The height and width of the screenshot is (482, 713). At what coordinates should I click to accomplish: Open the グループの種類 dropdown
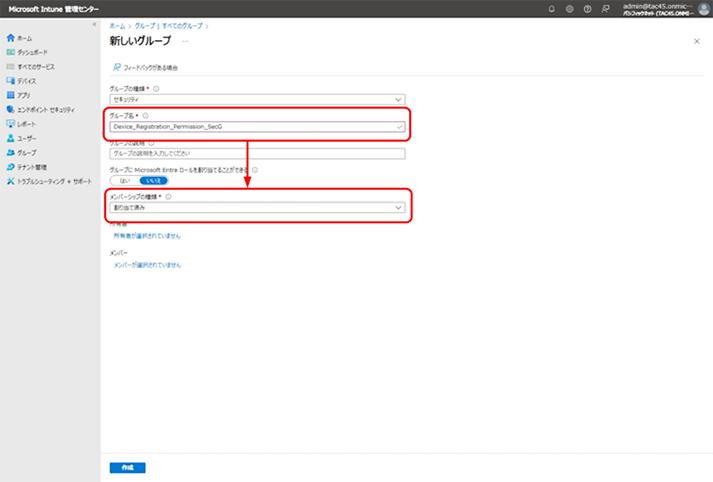click(257, 100)
